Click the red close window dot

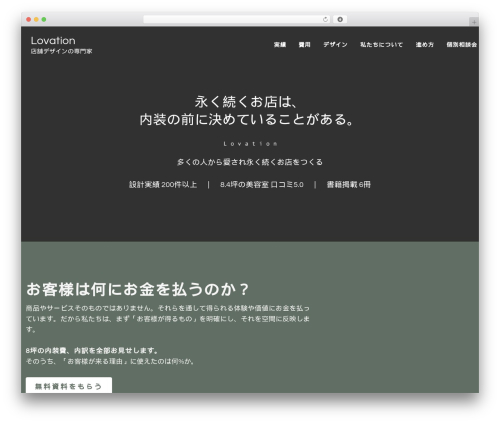point(29,19)
